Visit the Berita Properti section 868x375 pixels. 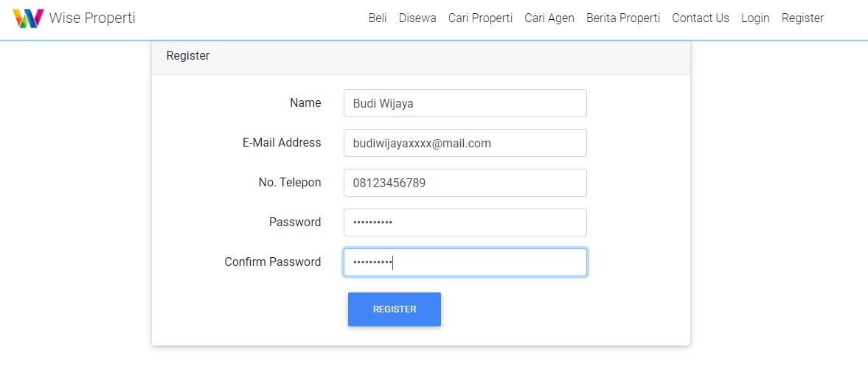623,18
